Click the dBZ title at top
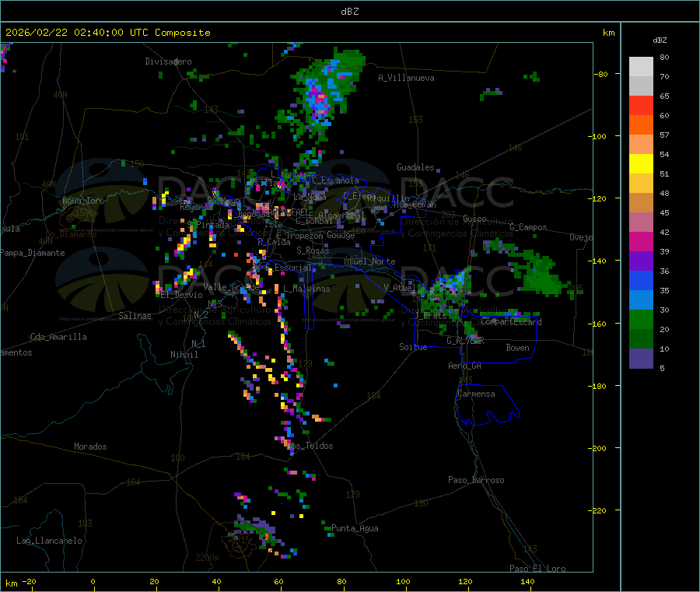The height and width of the screenshot is (592, 700). [349, 11]
